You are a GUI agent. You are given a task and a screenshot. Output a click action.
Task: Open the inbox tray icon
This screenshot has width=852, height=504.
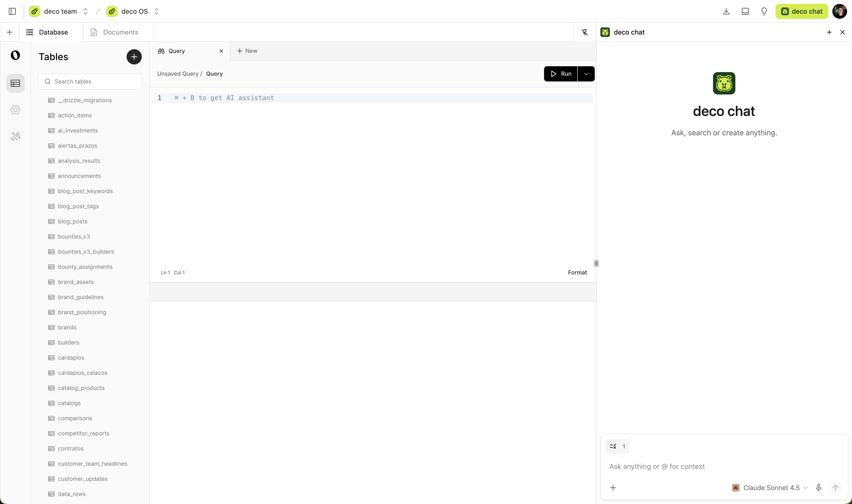pyautogui.click(x=745, y=11)
